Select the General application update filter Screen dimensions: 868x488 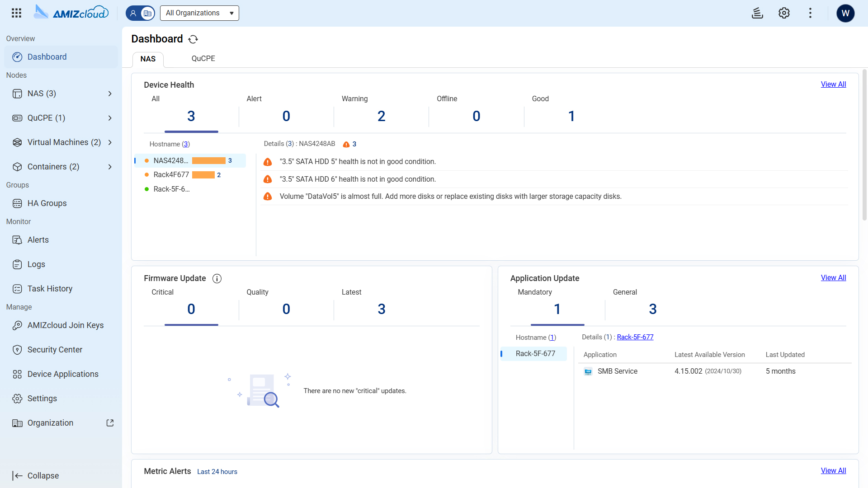click(x=652, y=309)
